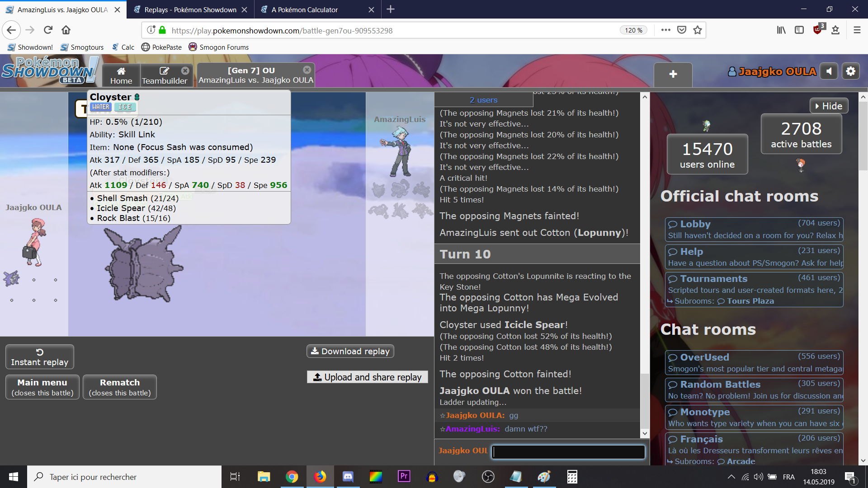Expand the 2 users list

(483, 100)
